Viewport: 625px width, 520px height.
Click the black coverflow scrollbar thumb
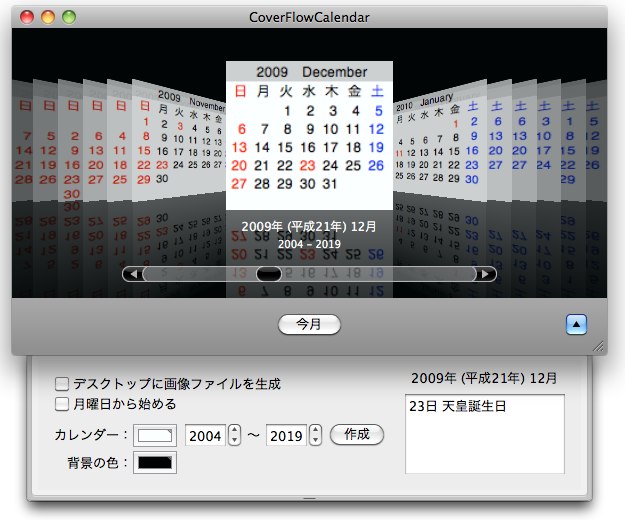[x=269, y=274]
